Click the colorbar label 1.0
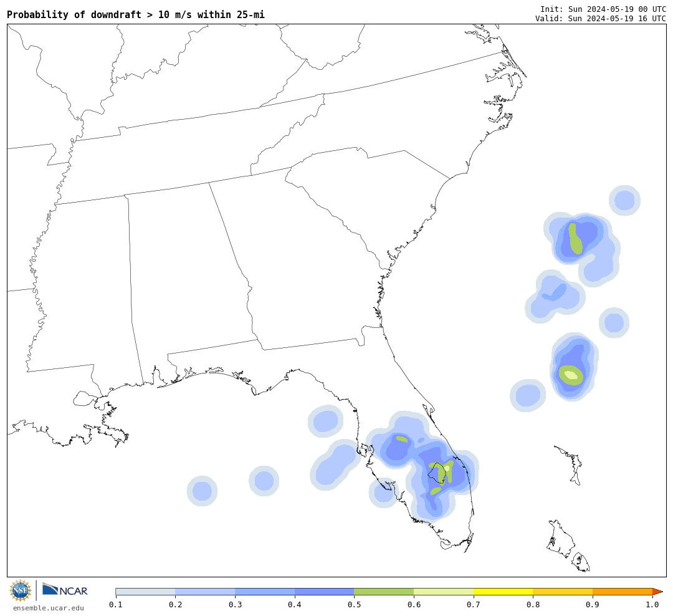 tap(652, 605)
